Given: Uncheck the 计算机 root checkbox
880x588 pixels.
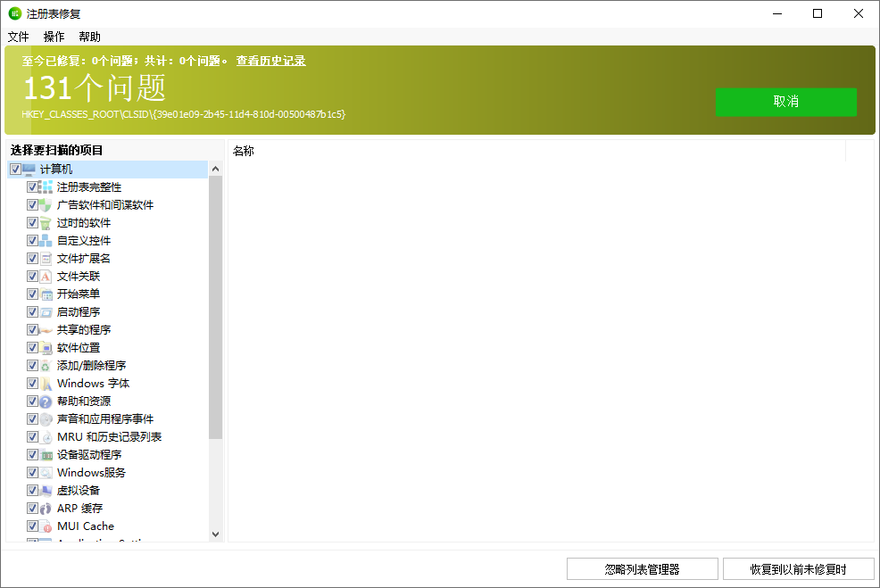Looking at the screenshot, I should tap(15, 169).
